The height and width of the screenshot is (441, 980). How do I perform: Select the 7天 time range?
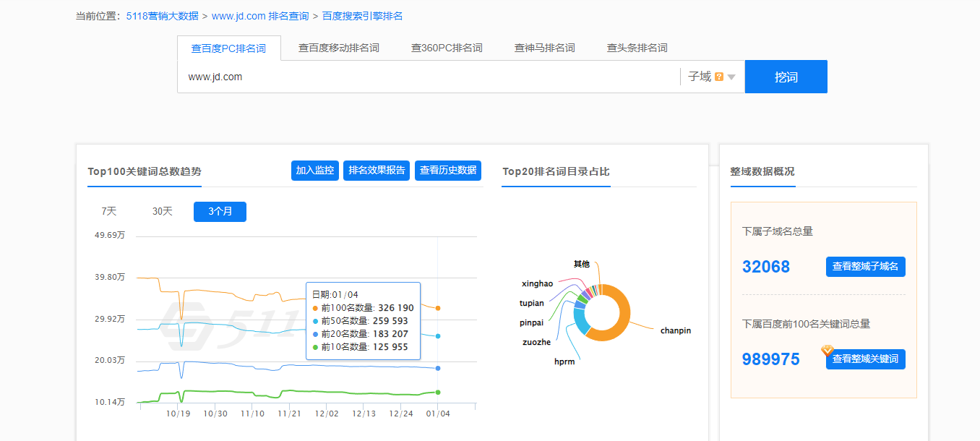[109, 212]
